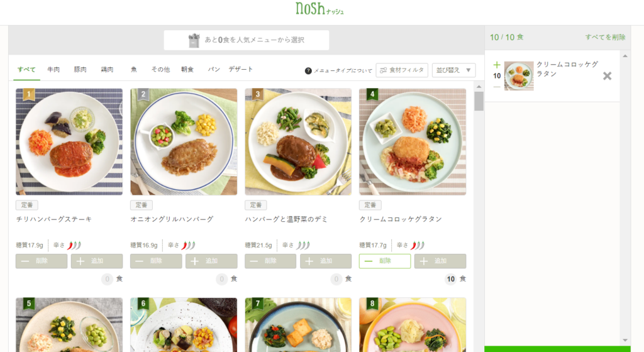Click the すべてを削除 link
The width and height of the screenshot is (644, 352).
605,37
